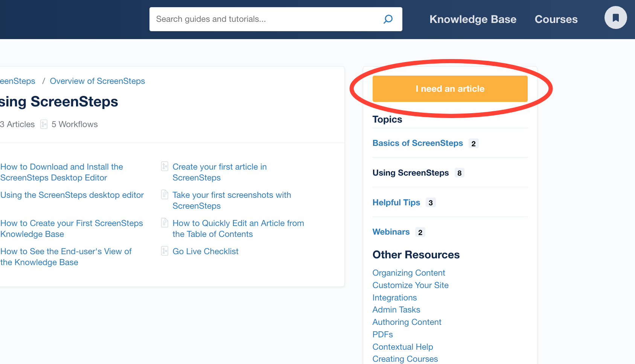Select Using ScreenSteps in Topics list
The width and height of the screenshot is (635, 364).
pos(410,173)
